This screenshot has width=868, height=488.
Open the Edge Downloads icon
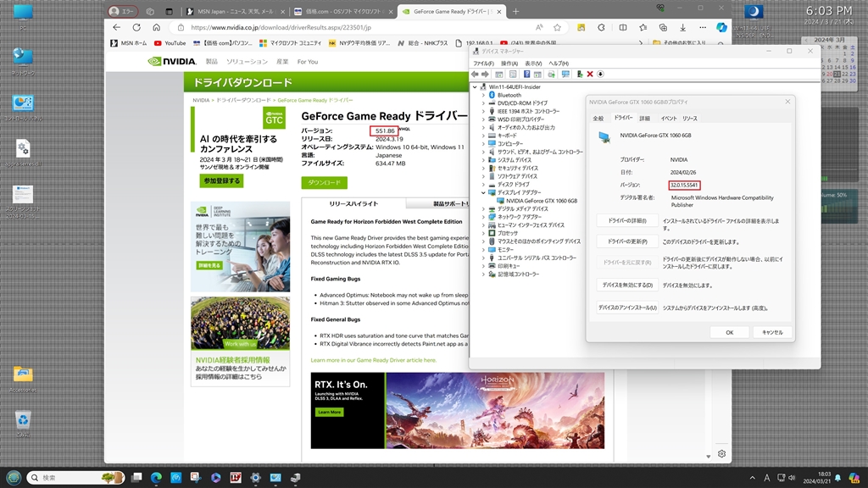682,27
